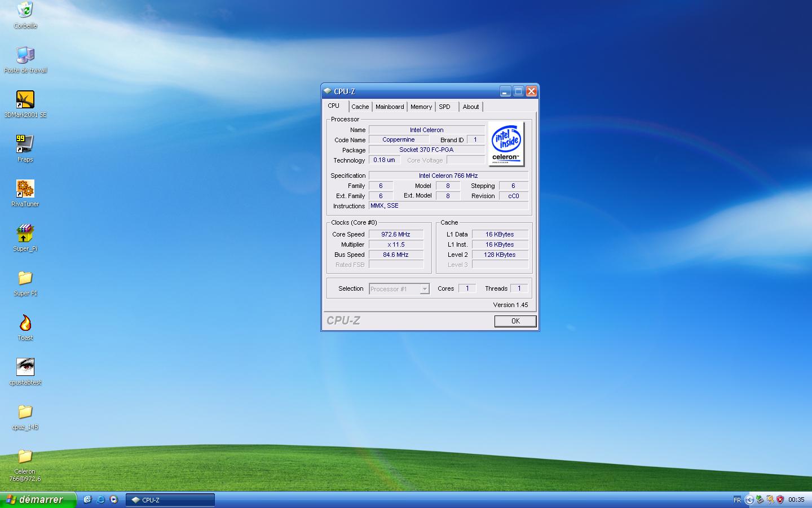Image resolution: width=812 pixels, height=508 pixels.
Task: Click the Intel Inside Celeron logo
Action: coord(506,143)
